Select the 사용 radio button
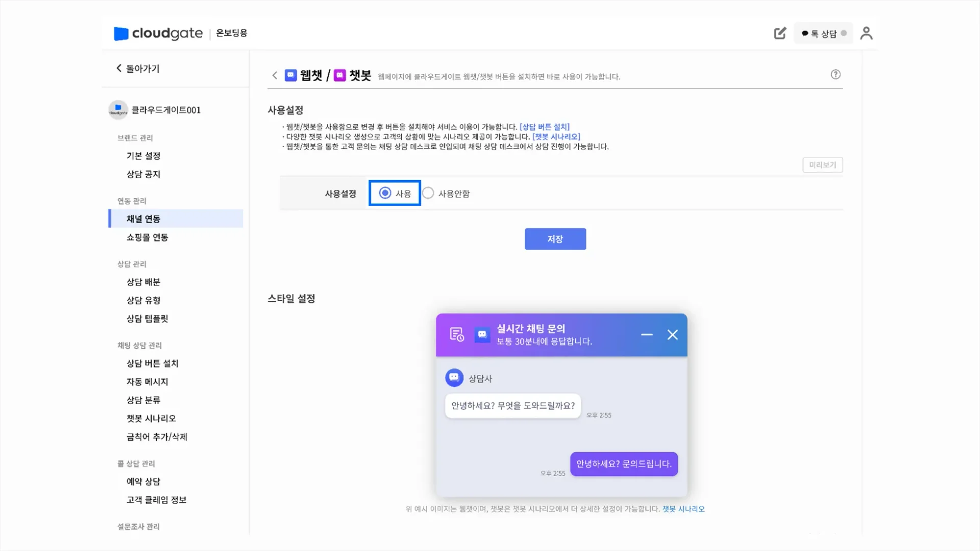 (385, 193)
